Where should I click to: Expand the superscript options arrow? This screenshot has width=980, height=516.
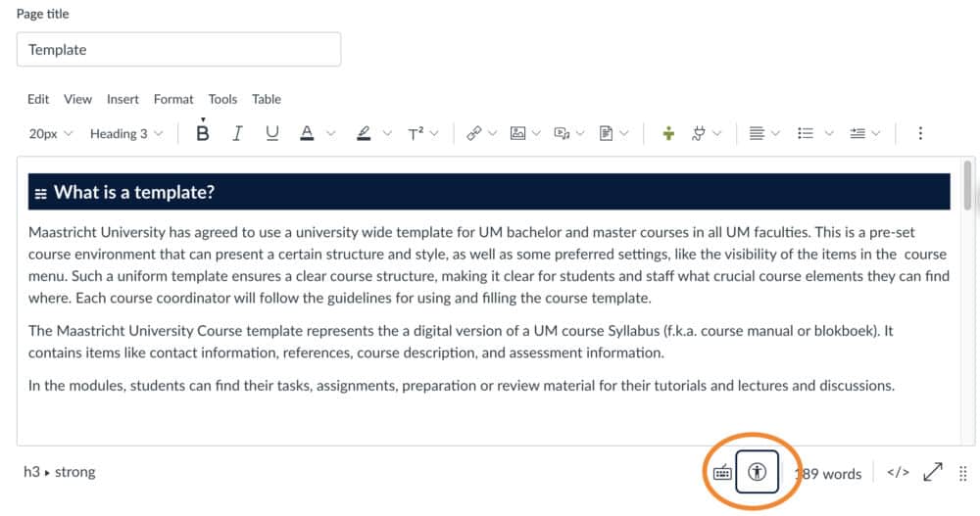(434, 133)
